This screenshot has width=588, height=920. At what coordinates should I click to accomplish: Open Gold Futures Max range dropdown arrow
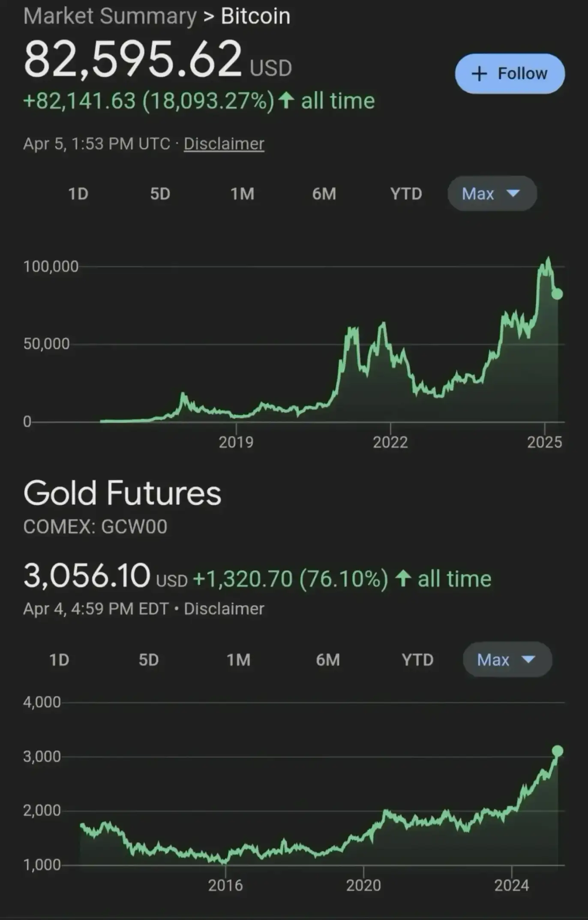pos(528,659)
